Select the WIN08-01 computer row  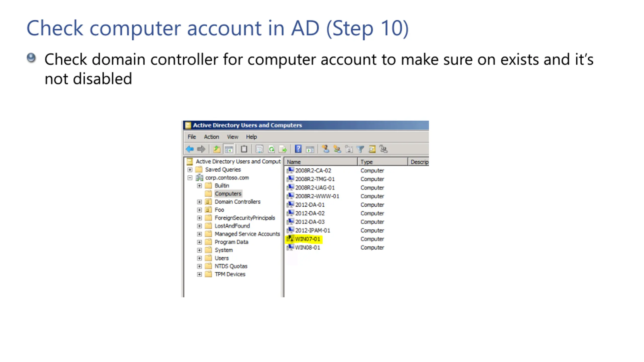[336, 247]
